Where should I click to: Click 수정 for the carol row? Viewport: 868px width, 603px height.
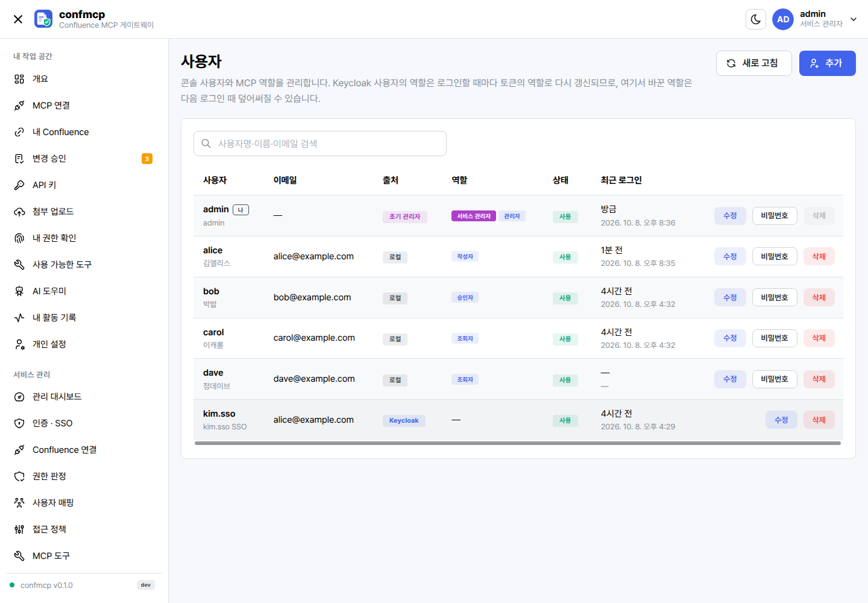tap(730, 338)
